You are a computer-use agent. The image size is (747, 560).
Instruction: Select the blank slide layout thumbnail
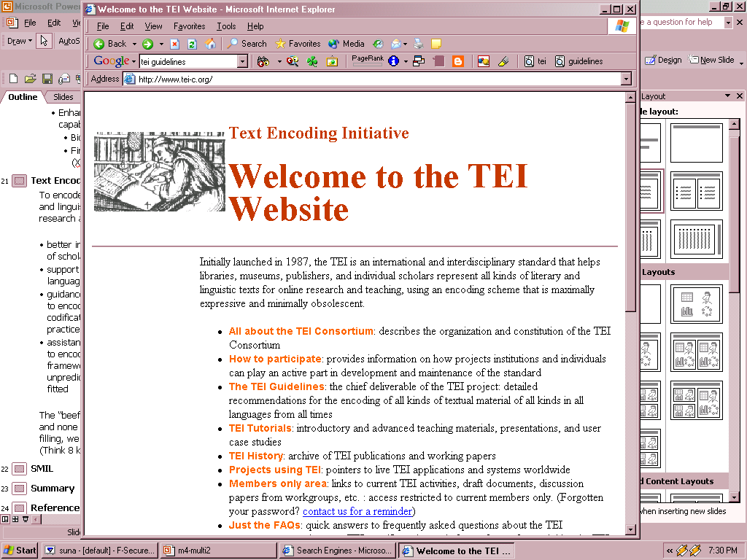tap(696, 143)
